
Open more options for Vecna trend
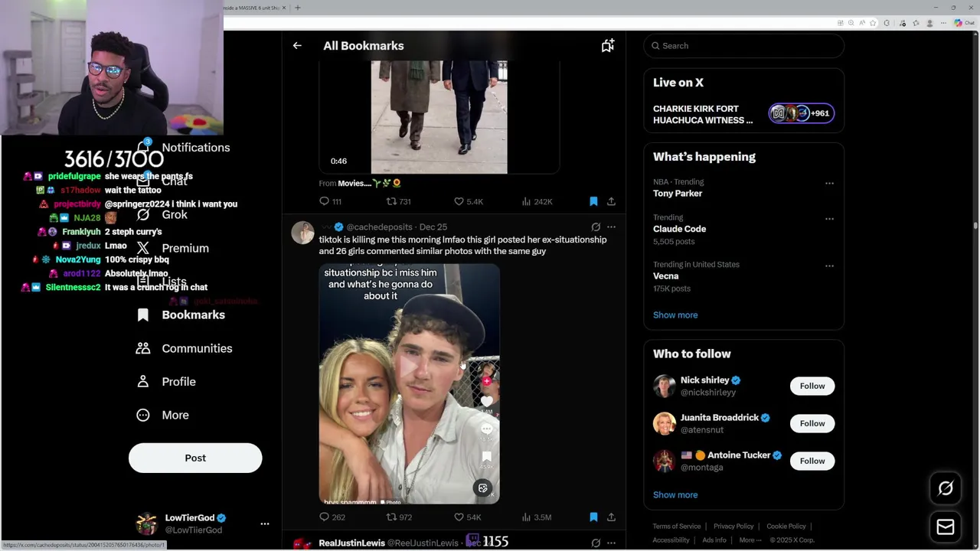pyautogui.click(x=829, y=266)
